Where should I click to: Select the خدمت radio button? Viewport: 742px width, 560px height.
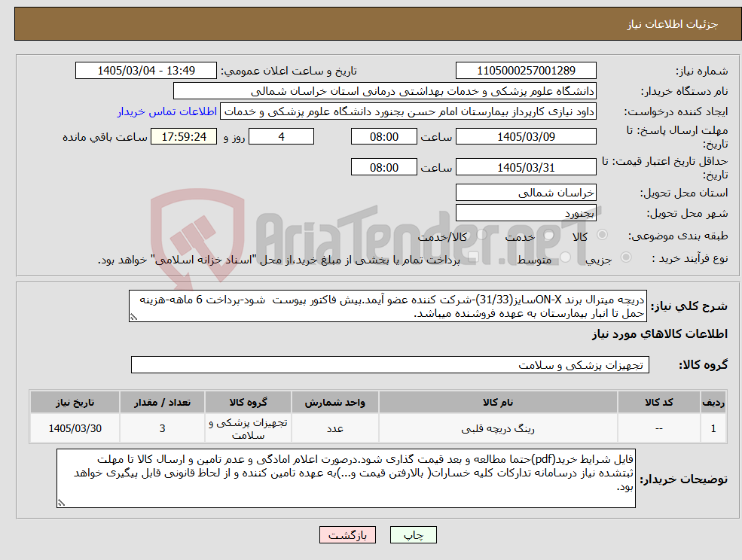point(549,235)
